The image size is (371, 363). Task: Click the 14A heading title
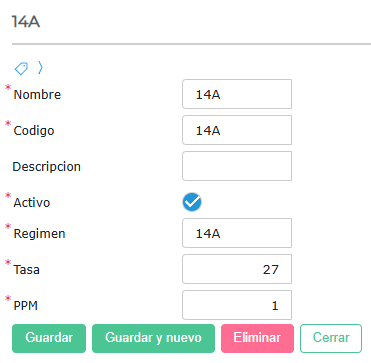(26, 22)
